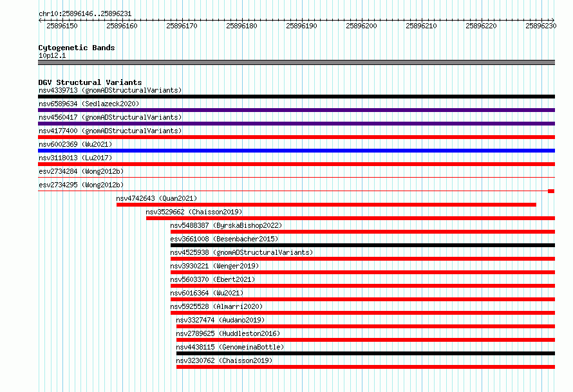The image size is (573, 392).
Task: Open esv2734295 (Wong2012b) variant label
Action: [x=81, y=185]
